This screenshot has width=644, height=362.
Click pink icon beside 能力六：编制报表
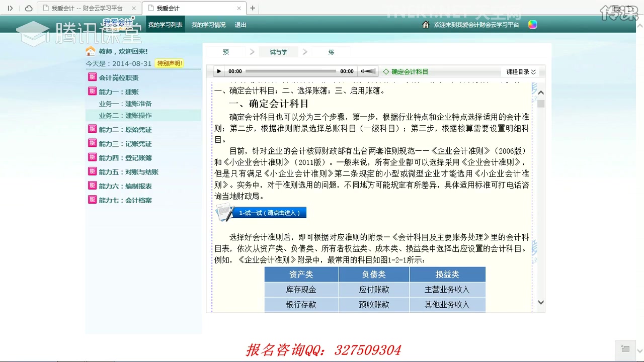click(92, 185)
